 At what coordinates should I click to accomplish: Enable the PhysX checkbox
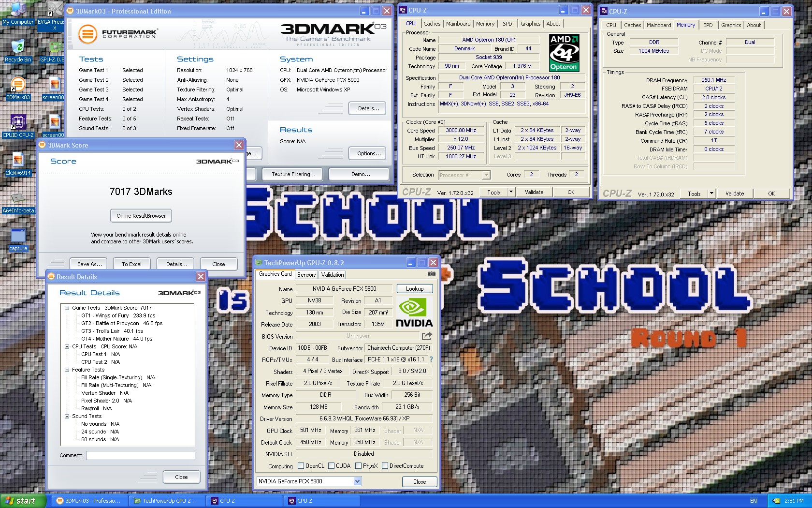[359, 466]
